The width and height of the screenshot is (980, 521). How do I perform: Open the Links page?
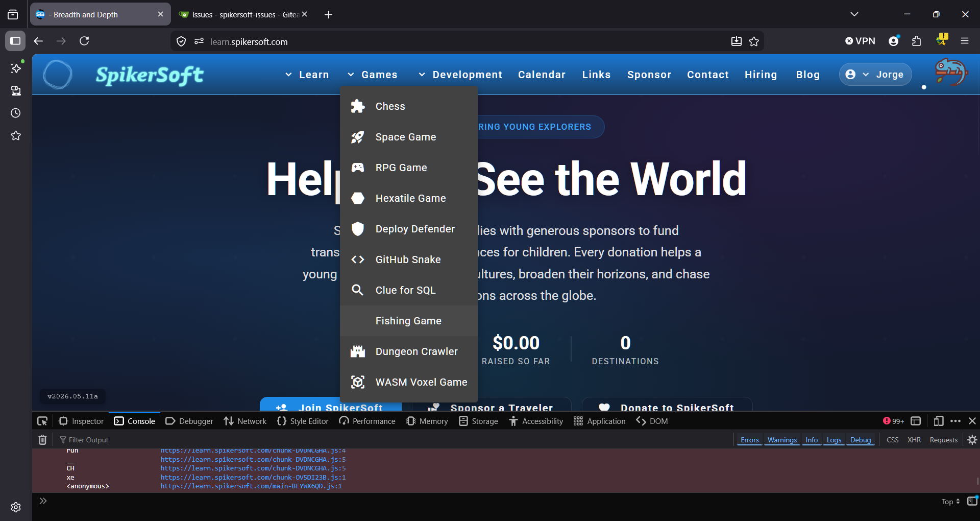596,75
